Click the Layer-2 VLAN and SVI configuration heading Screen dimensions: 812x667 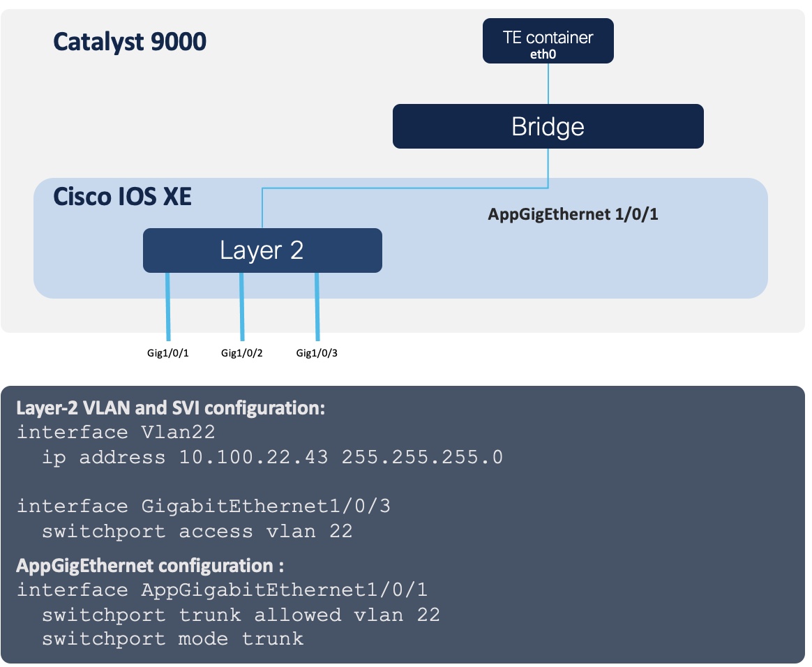click(171, 408)
